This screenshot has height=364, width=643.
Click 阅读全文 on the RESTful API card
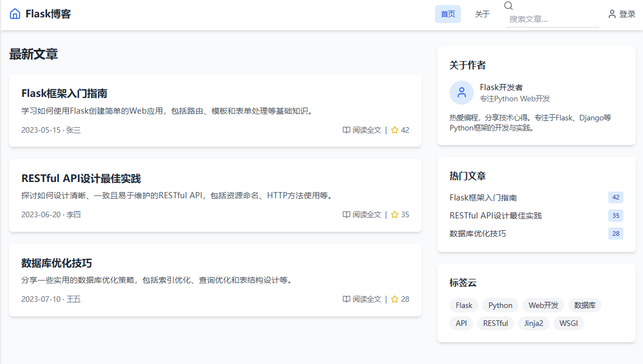click(x=367, y=214)
